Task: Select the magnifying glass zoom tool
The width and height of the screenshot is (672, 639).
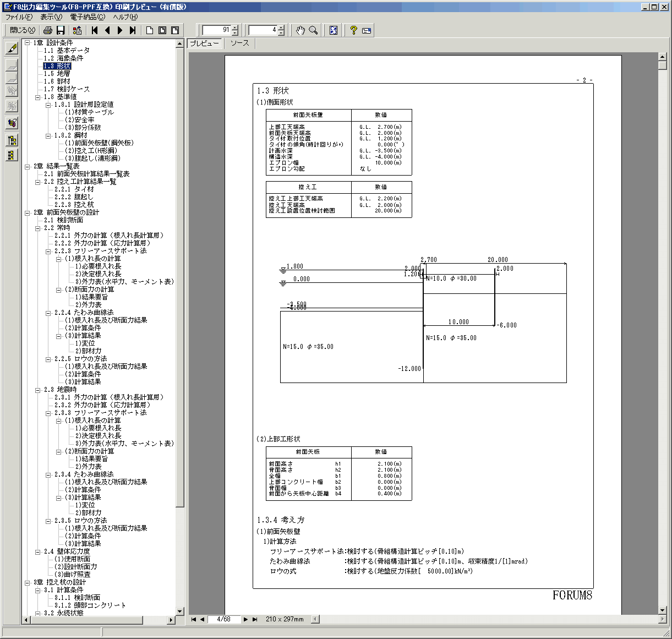Action: pyautogui.click(x=313, y=30)
